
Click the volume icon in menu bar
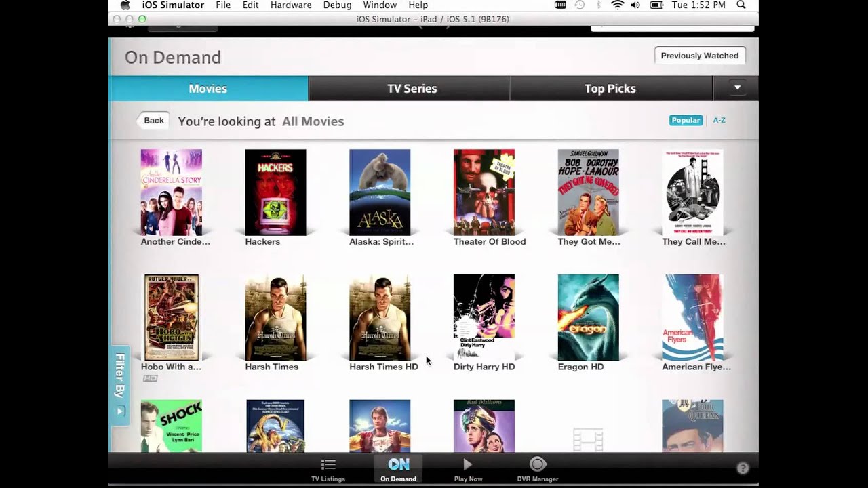coord(635,5)
